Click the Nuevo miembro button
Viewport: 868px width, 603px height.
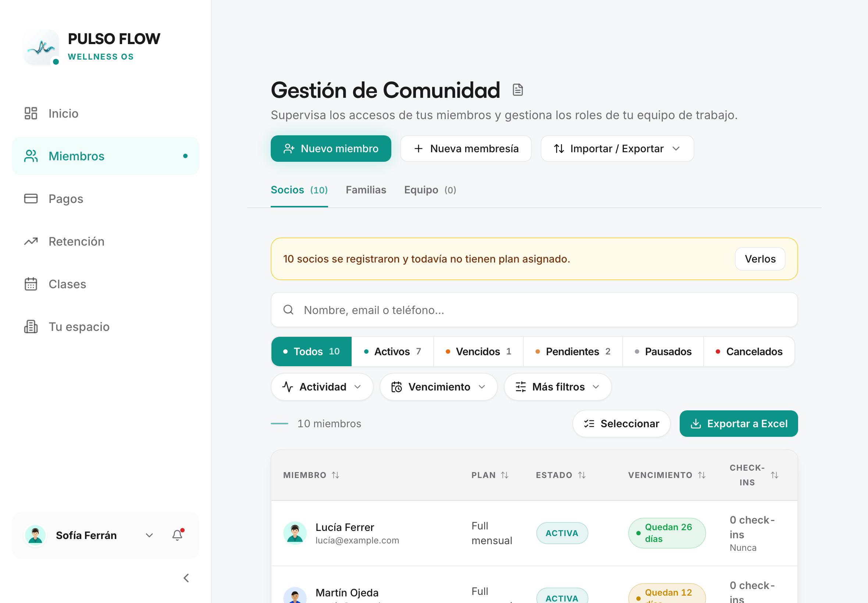coord(331,149)
